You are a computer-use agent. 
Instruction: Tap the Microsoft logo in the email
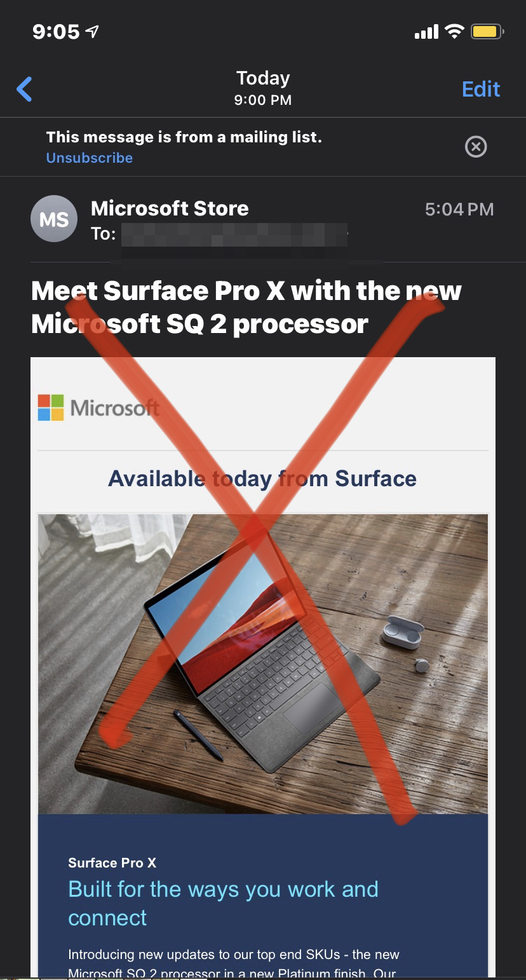[x=98, y=407]
